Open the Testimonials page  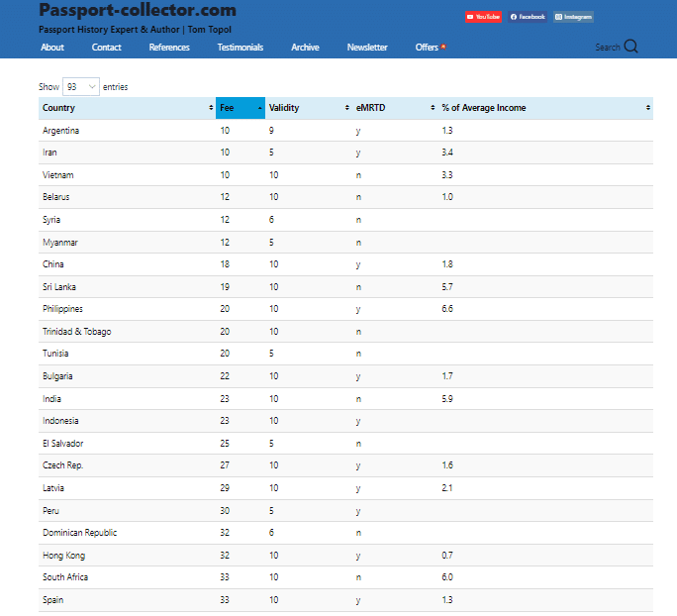241,48
